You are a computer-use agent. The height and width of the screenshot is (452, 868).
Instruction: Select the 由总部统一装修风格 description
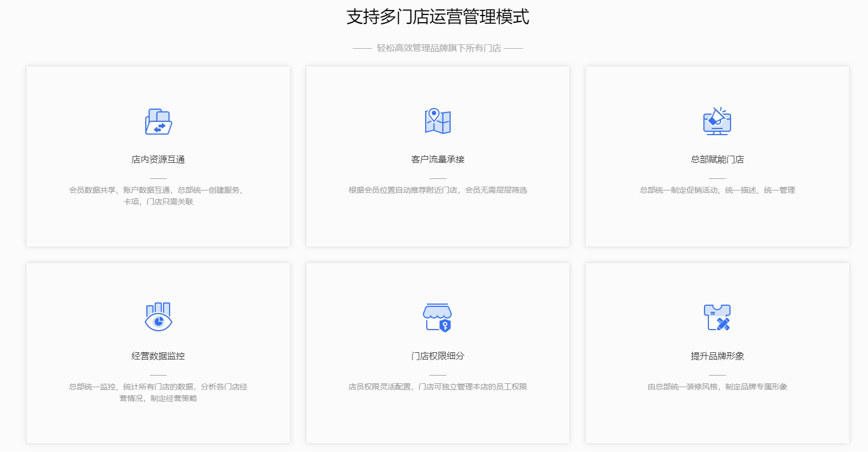(x=717, y=387)
